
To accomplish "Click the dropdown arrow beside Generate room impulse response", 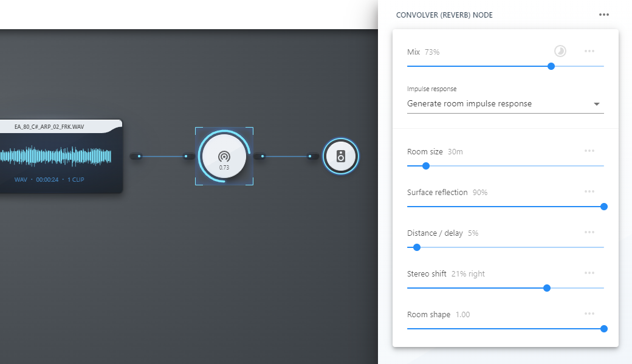I will 597,104.
